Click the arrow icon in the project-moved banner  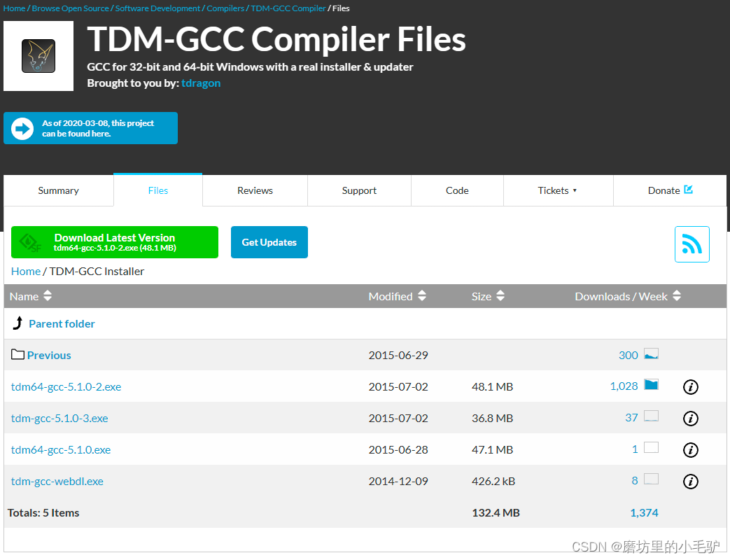(22, 129)
